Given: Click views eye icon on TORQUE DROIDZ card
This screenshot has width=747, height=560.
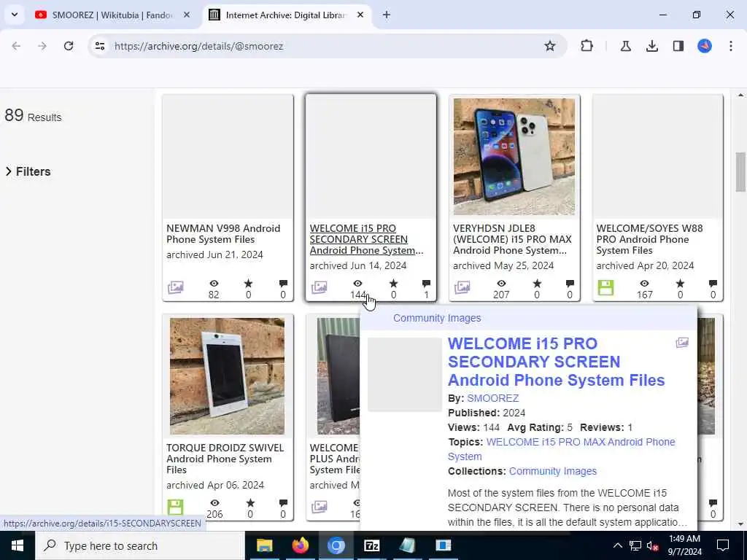Looking at the screenshot, I should tap(215, 503).
